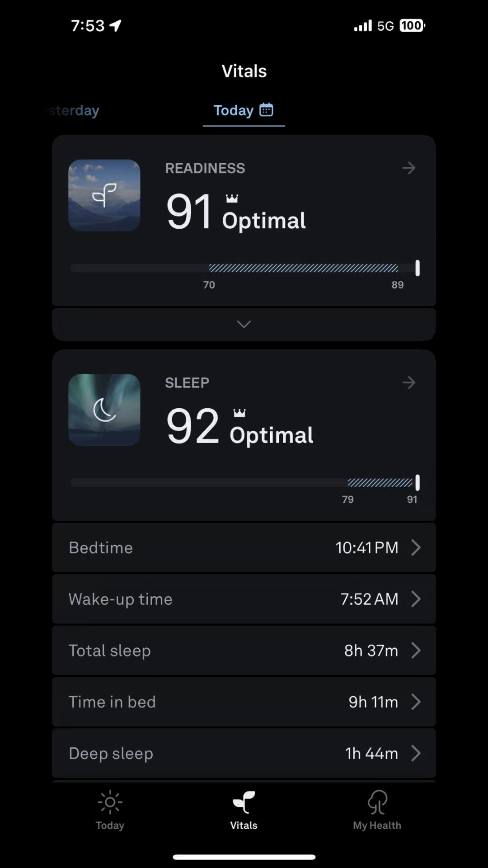This screenshot has height=868, width=488.
Task: Tap the Vitals sprout icon in navigation
Action: [x=244, y=802]
